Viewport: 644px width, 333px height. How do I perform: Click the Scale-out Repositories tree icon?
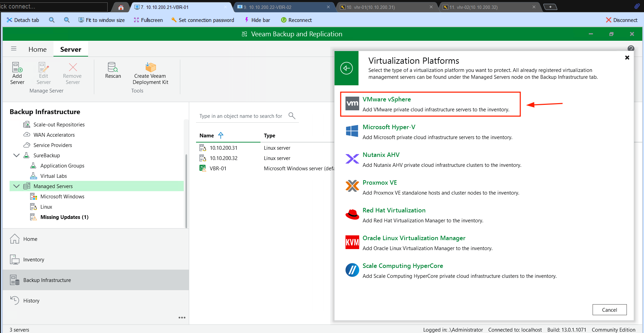click(26, 124)
